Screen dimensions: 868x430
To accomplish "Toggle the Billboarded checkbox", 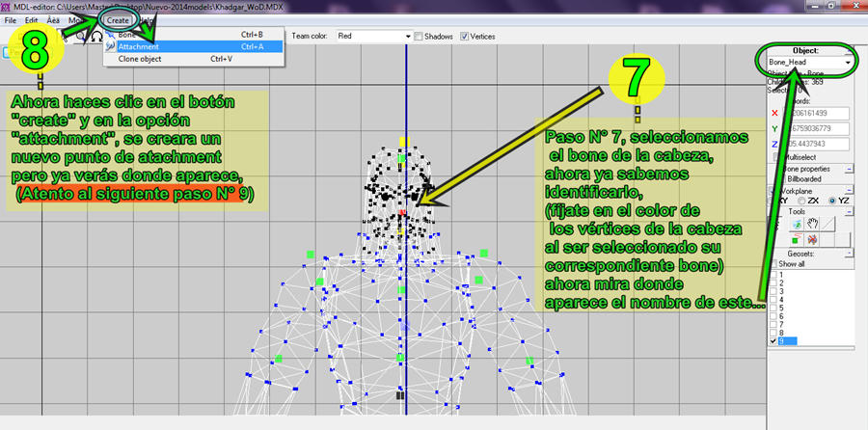I will (781, 179).
